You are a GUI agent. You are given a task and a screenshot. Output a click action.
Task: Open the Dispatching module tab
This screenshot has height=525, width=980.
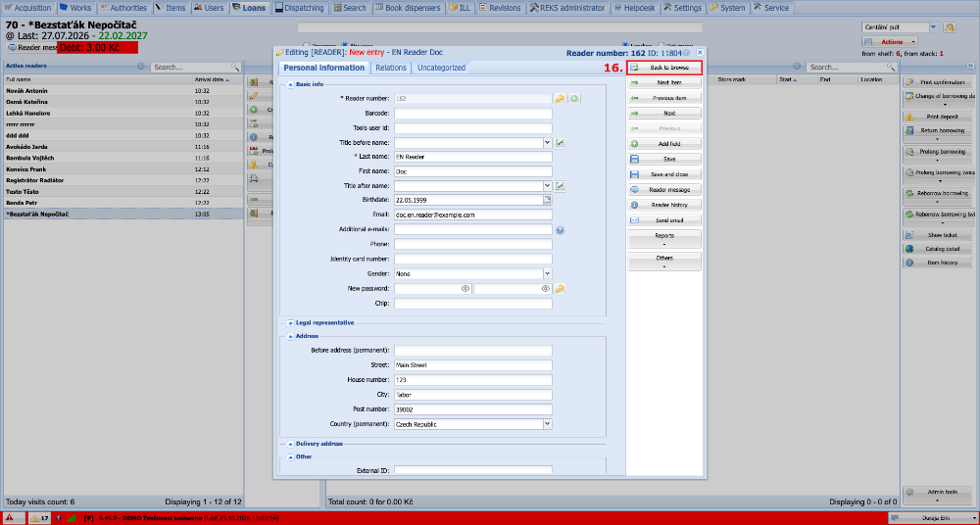[299, 8]
